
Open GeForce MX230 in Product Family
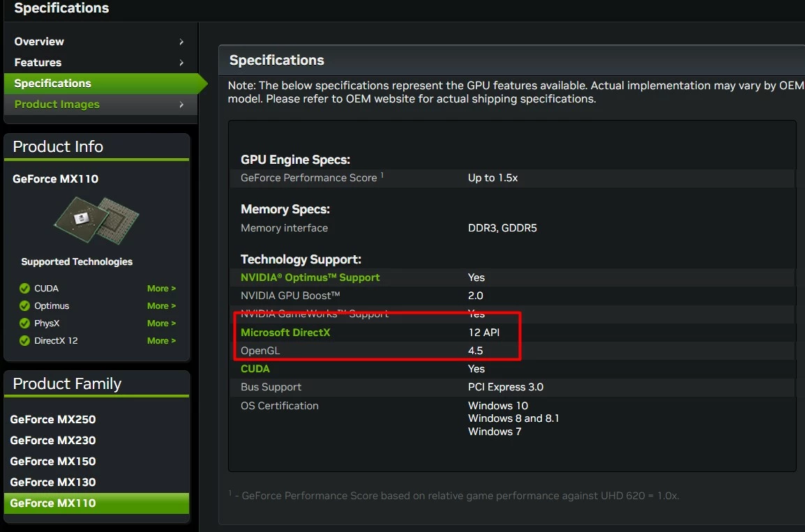[53, 441]
